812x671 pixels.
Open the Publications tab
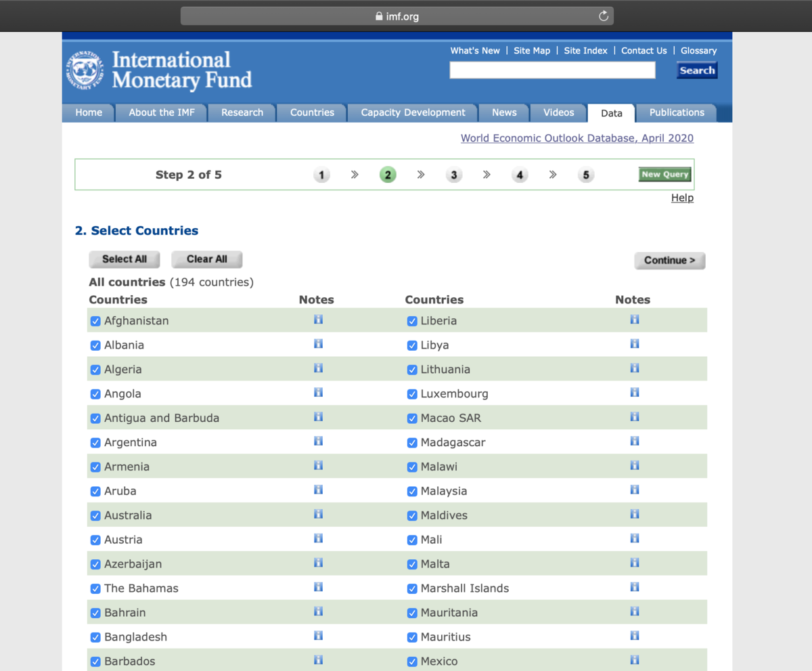pos(677,113)
